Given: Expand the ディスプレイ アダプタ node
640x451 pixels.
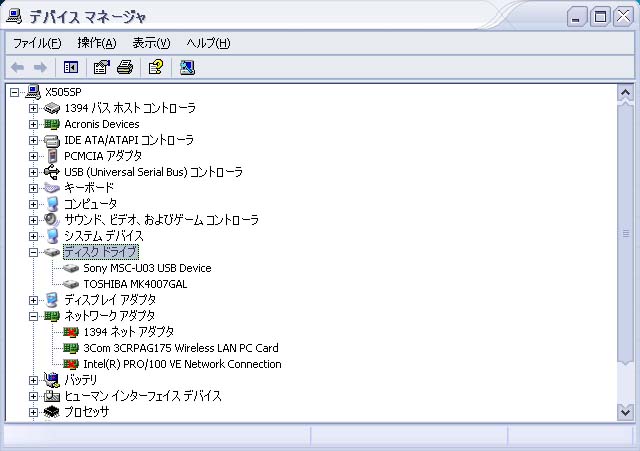Looking at the screenshot, I should (33, 300).
